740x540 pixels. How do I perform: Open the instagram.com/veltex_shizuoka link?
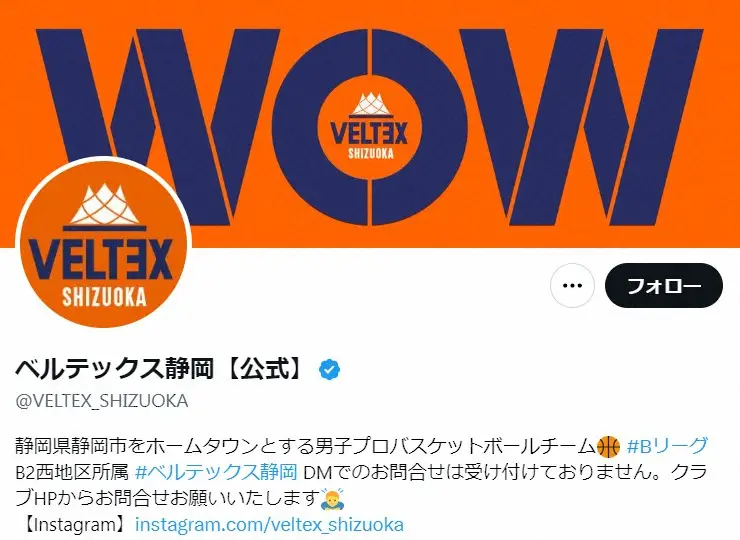[269, 524]
